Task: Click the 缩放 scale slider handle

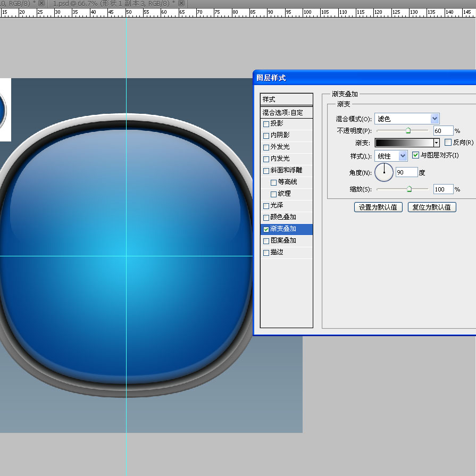Action: click(x=409, y=189)
